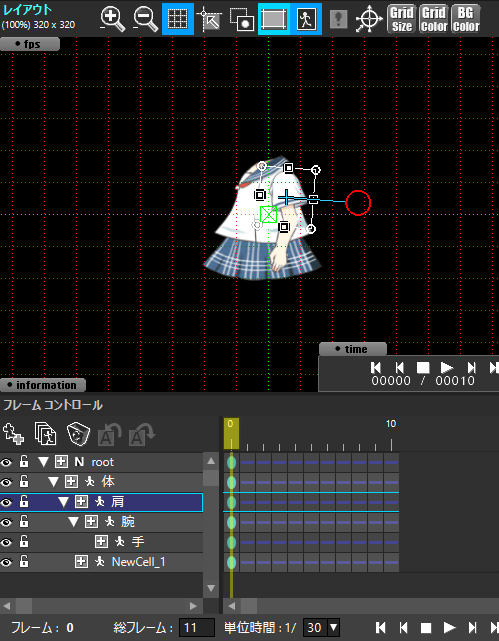Toggle the lock on 体 row
The image size is (499, 641).
24,482
